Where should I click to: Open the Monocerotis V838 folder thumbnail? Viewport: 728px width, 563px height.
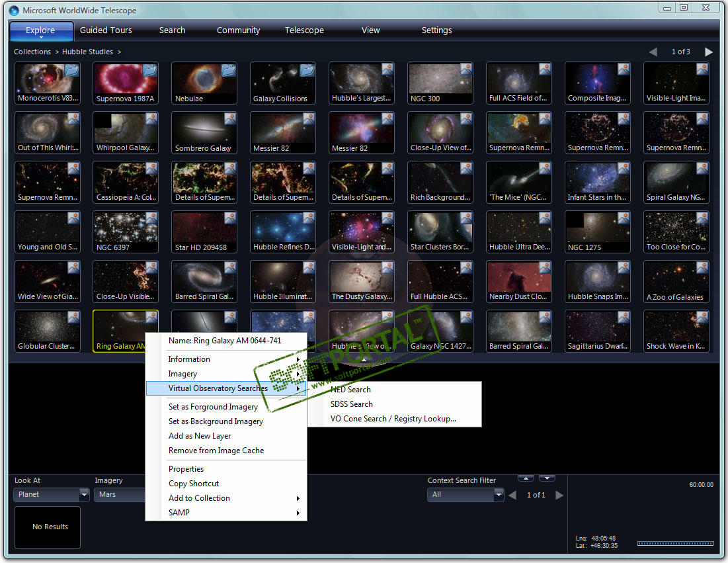[x=48, y=83]
